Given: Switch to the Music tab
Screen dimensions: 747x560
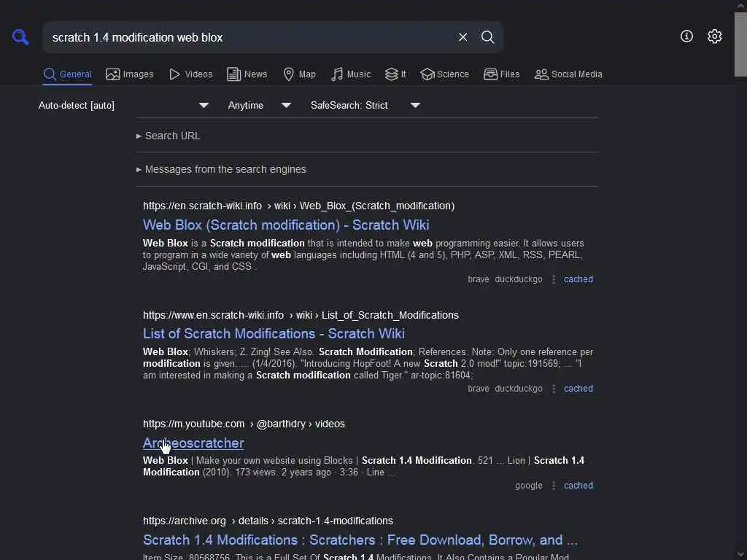Looking at the screenshot, I should click(x=351, y=74).
